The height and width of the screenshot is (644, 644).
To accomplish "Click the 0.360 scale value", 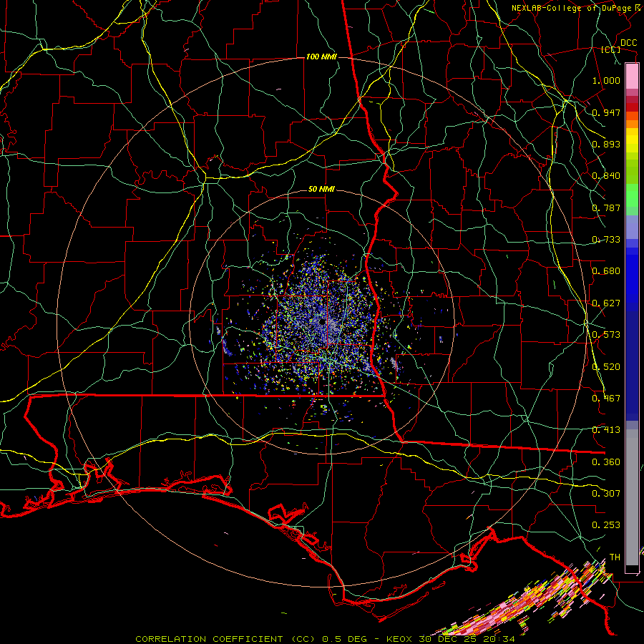I will tap(606, 462).
